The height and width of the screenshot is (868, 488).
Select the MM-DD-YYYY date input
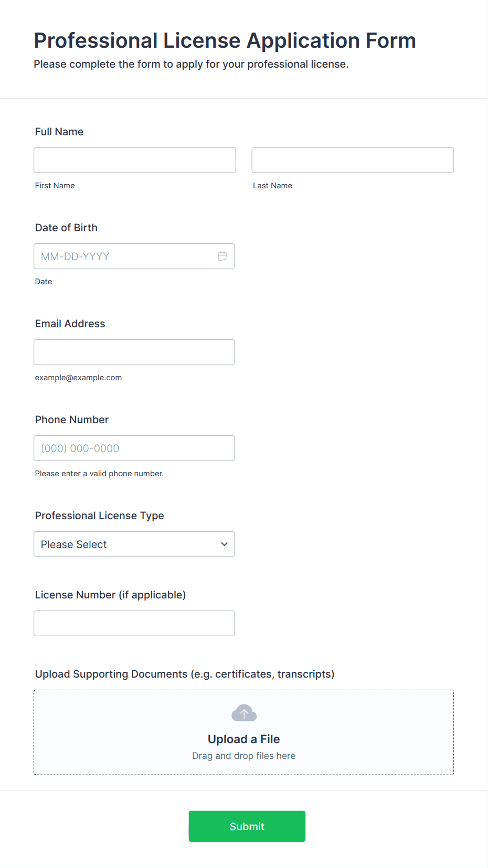(x=134, y=256)
